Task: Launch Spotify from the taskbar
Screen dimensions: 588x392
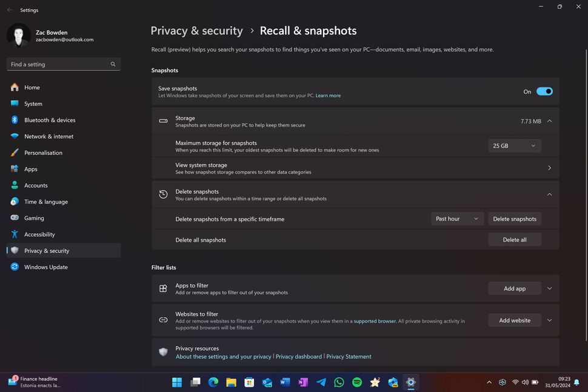Action: coord(356,382)
